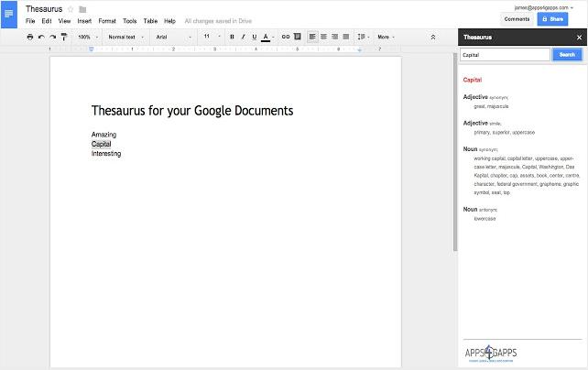Open the Tools menu
The image size is (588, 370).
point(130,21)
